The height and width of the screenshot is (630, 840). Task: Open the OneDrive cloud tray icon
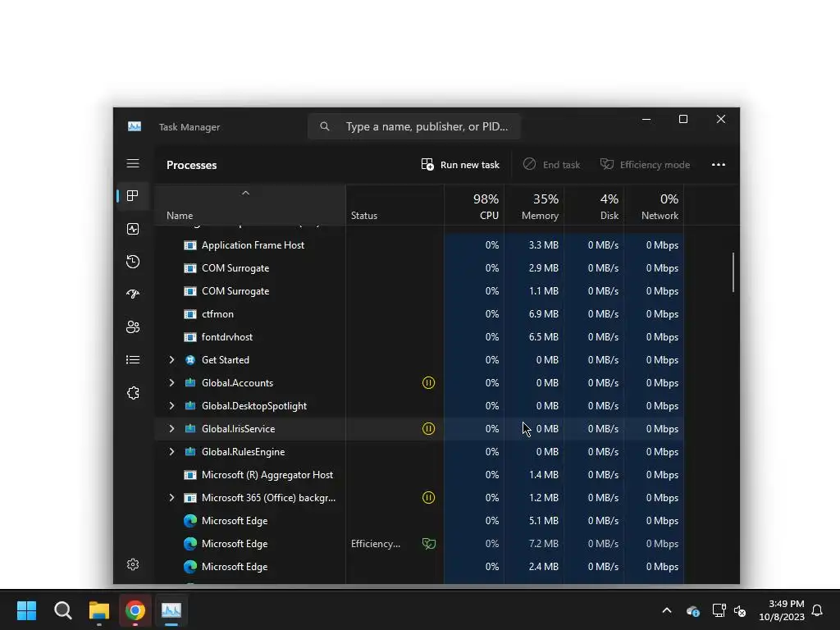tap(692, 610)
